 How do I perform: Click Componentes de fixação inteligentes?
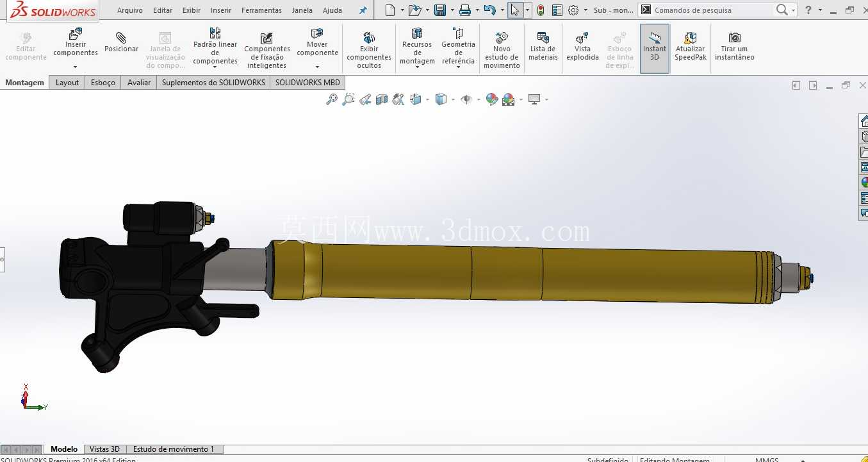(x=267, y=51)
